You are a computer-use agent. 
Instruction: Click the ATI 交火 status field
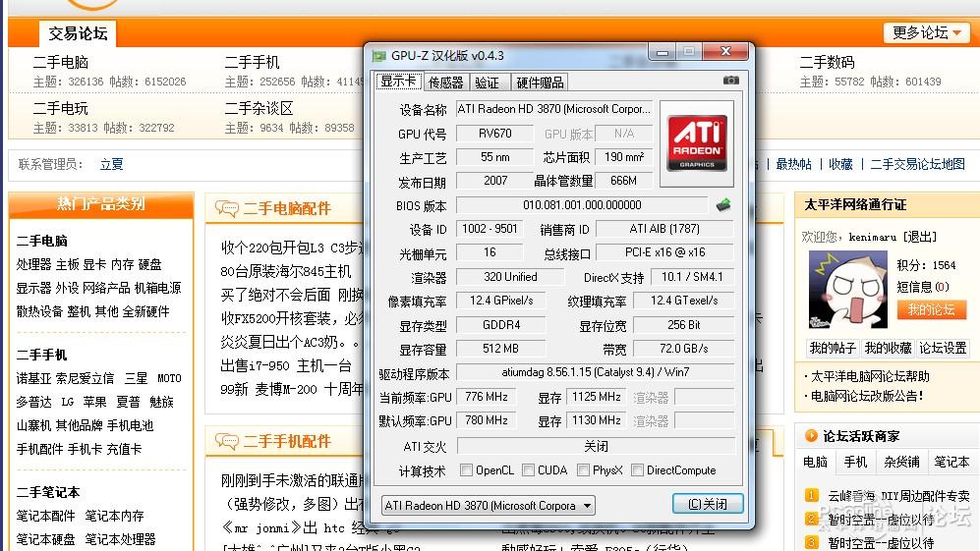coord(596,446)
